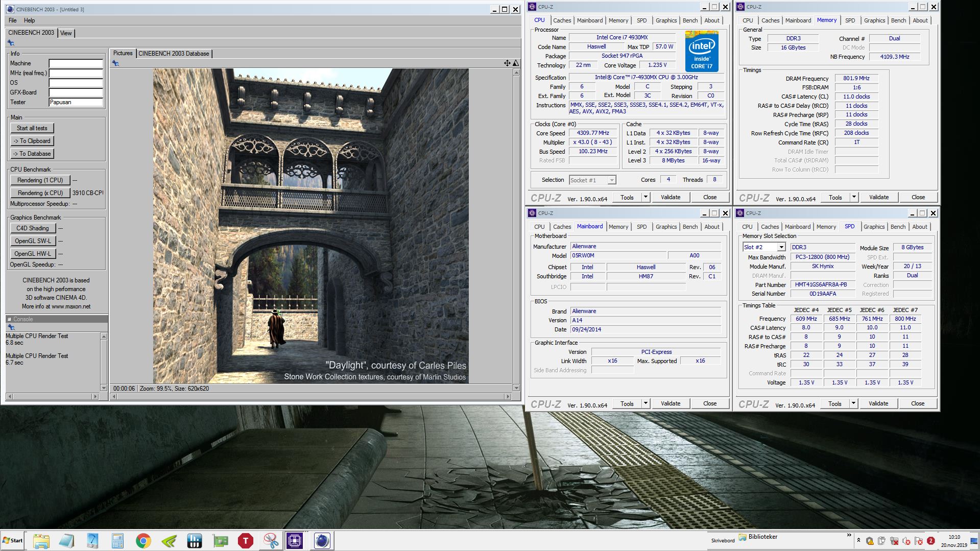Click the Show desktop button
Screen dimensions: 980x551
(x=974, y=541)
